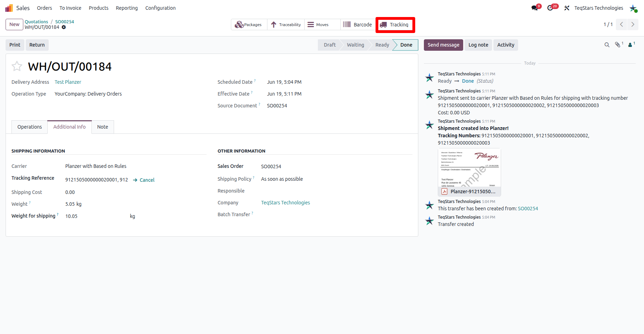
Task: Click the New button
Action: click(x=15, y=24)
